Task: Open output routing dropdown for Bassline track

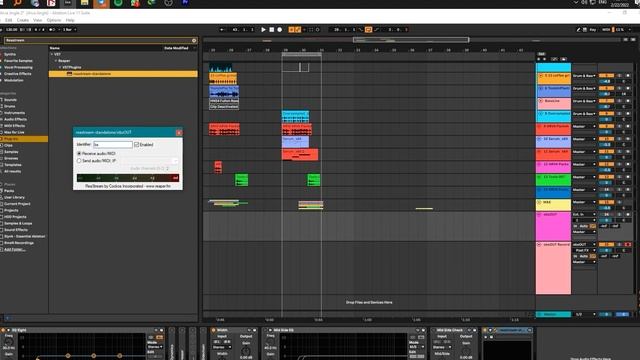Action: 584,101
